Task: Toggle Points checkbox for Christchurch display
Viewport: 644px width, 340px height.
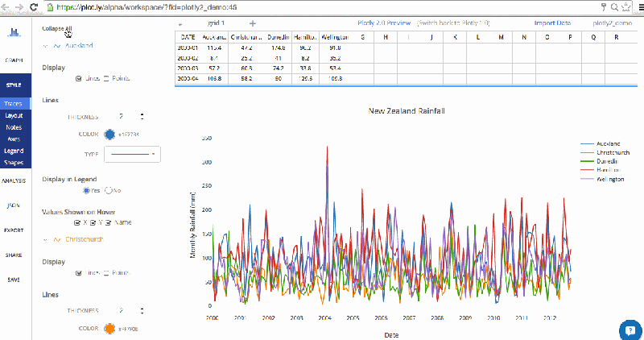Action: coord(106,272)
